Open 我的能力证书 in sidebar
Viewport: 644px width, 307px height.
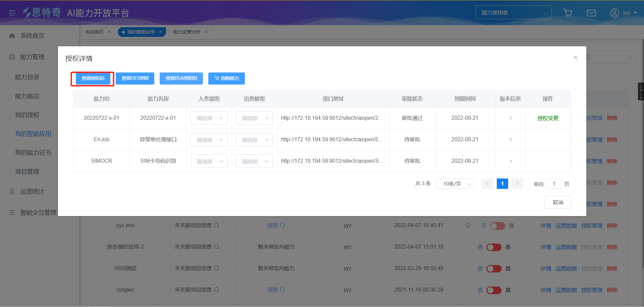[33, 153]
